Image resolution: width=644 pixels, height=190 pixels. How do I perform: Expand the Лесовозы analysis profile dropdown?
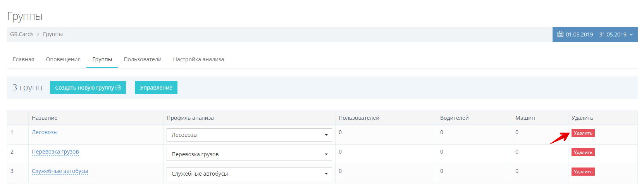coord(249,135)
